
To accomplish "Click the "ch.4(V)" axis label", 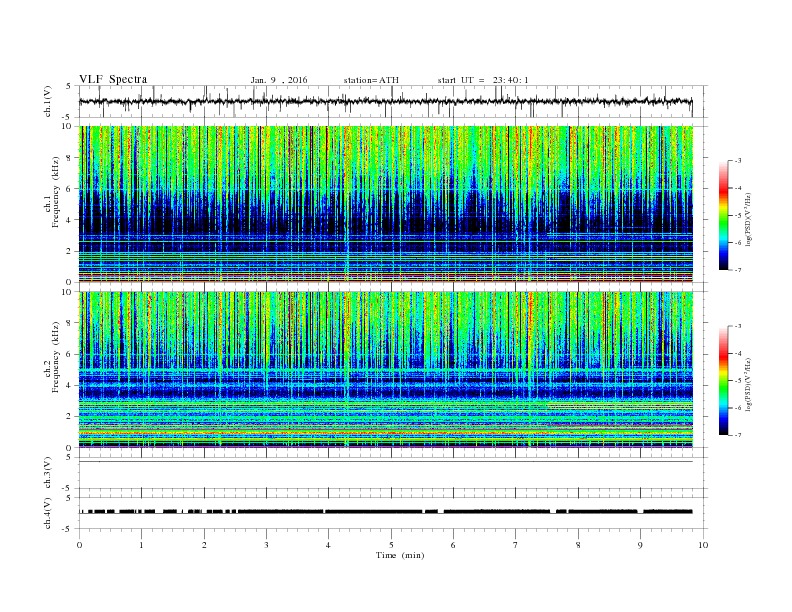I will [48, 513].
